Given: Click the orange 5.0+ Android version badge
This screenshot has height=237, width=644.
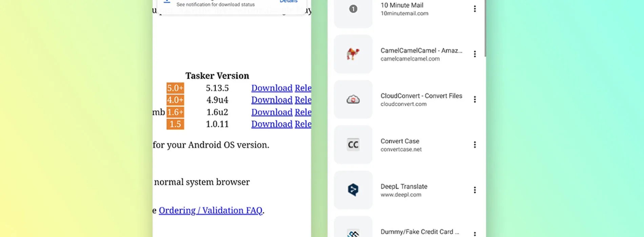Looking at the screenshot, I should (x=175, y=88).
